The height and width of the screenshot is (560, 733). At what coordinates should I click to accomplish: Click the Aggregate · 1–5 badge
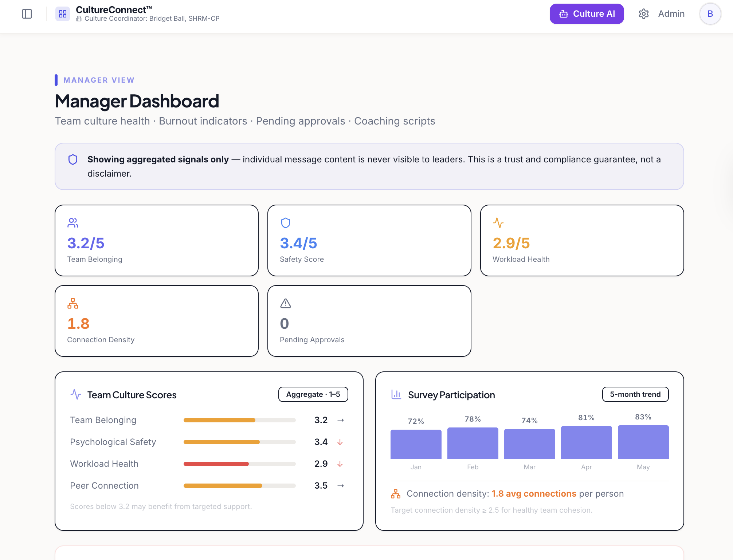313,394
